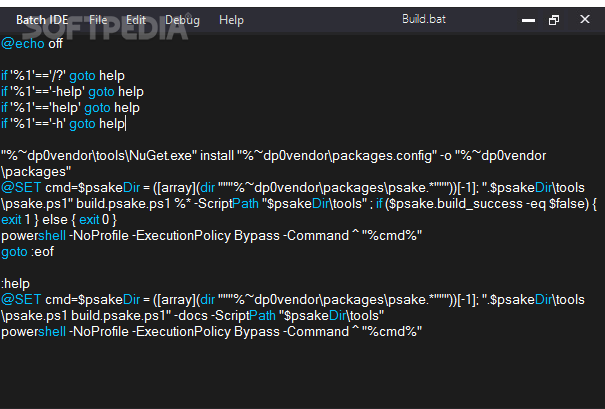The image size is (605, 409).
Task: Open the Help menu
Action: coord(231,20)
